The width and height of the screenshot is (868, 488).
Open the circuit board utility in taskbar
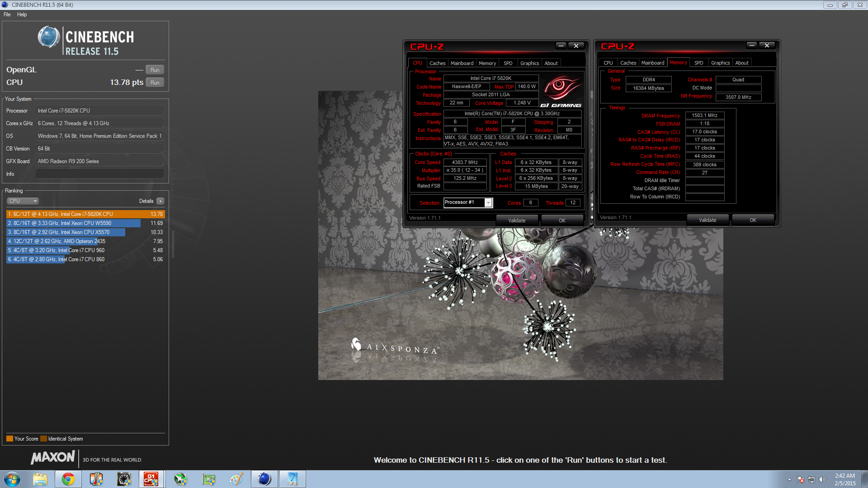click(x=208, y=479)
